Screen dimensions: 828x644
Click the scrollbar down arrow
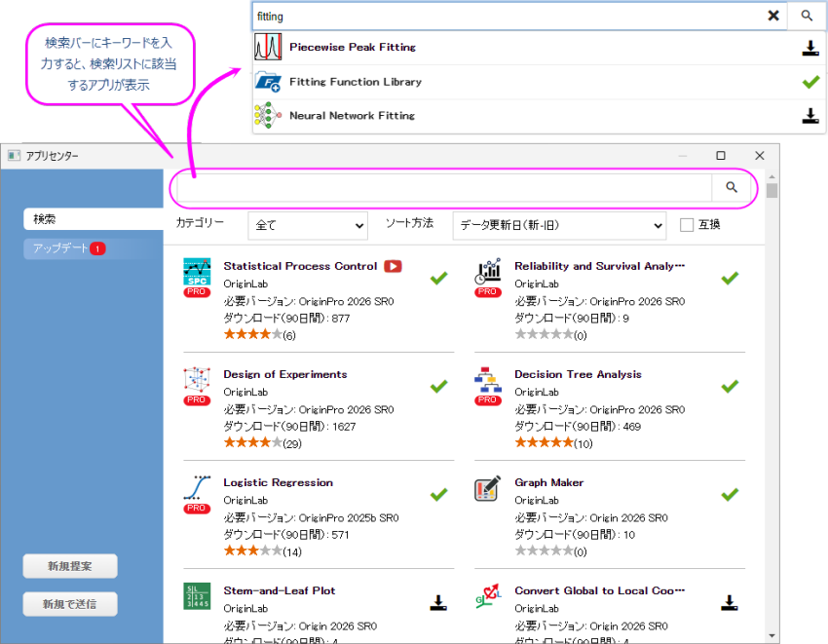772,636
